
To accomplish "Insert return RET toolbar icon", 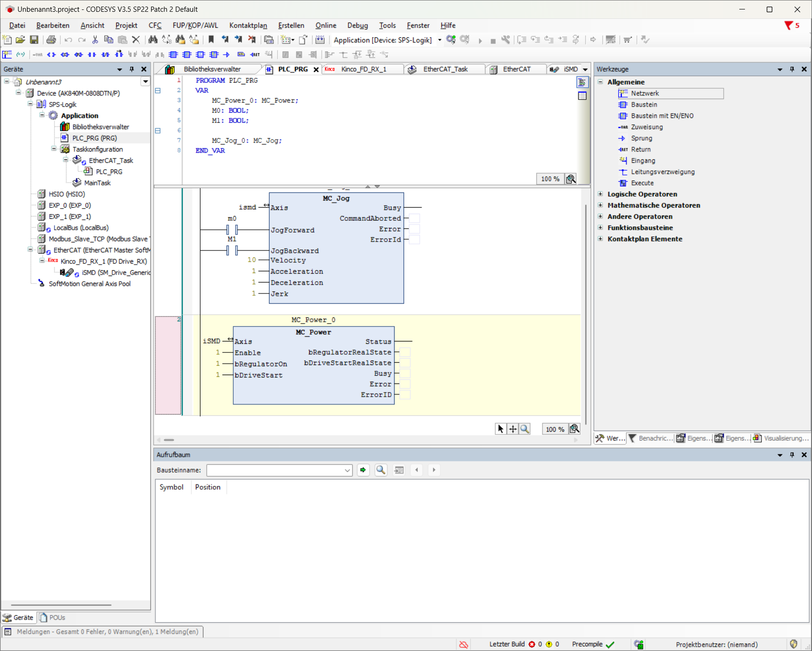I will point(255,55).
